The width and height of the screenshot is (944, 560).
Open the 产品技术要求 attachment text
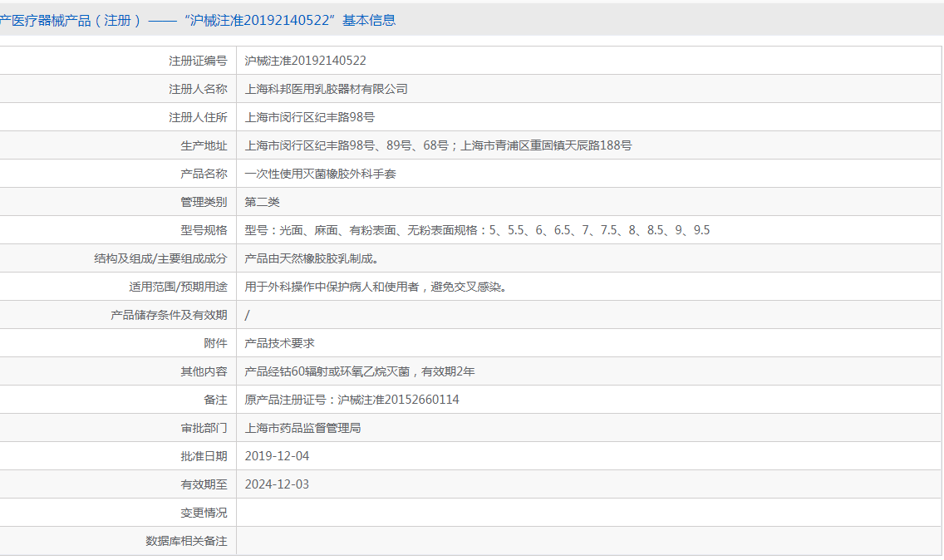tap(279, 344)
